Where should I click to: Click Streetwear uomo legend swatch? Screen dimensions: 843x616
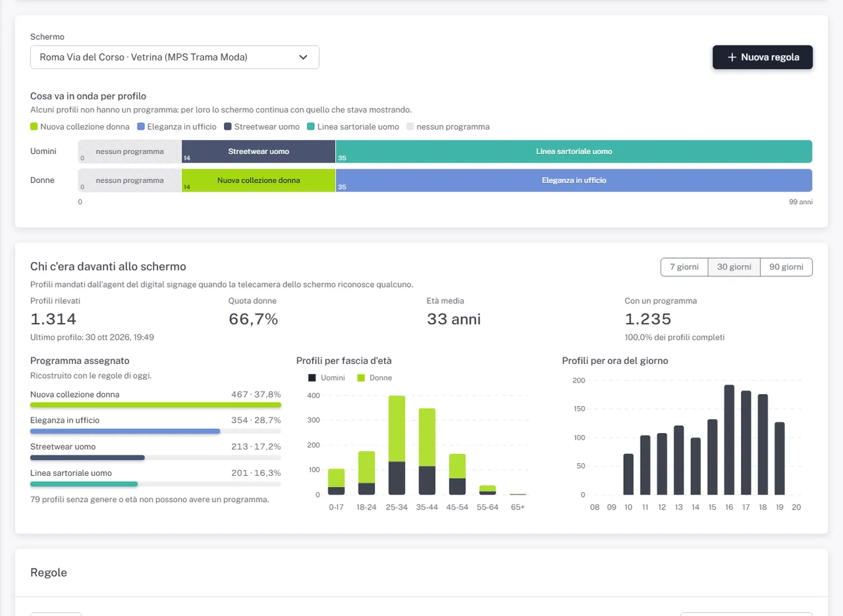coord(228,126)
